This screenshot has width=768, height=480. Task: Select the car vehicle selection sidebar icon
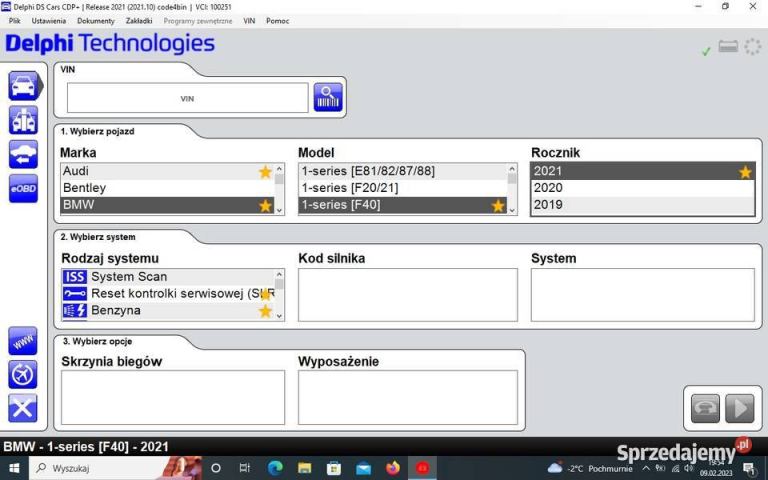tap(23, 85)
